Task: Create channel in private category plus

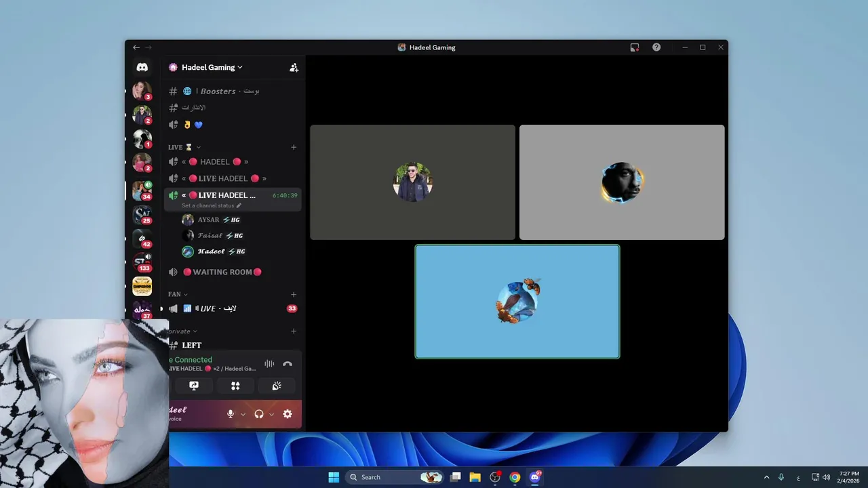Action: (x=294, y=331)
